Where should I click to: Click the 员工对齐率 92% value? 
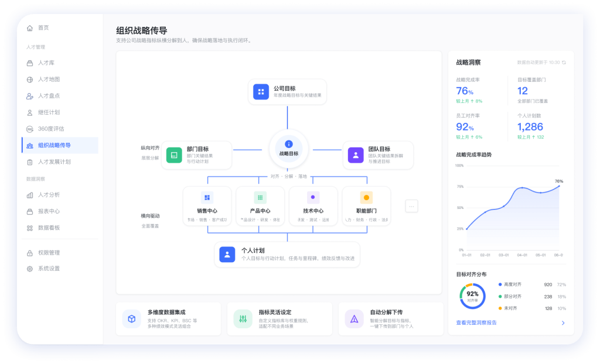tap(465, 127)
